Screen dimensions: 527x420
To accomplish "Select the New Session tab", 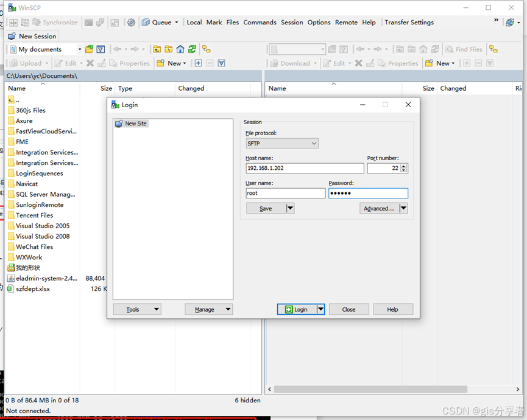I will (32, 37).
